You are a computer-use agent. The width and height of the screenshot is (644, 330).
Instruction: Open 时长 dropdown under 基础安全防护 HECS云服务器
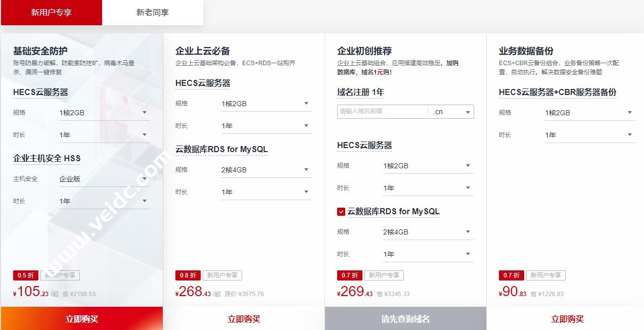(105, 135)
